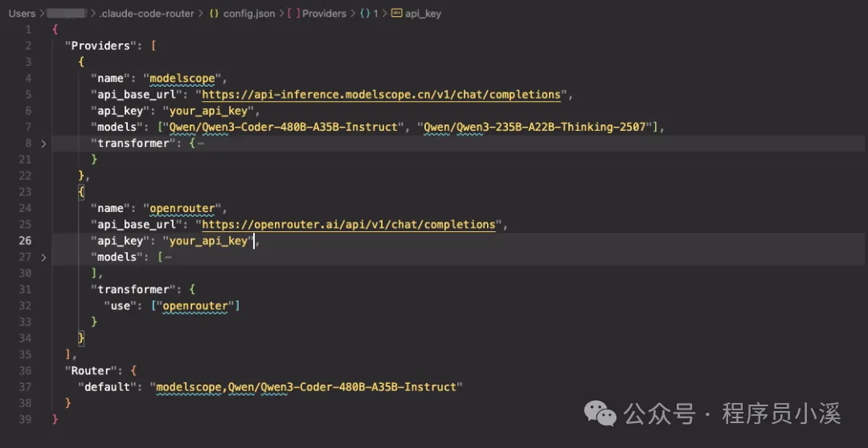
Task: Open the openrouter.ai chat completions URL
Action: (349, 225)
